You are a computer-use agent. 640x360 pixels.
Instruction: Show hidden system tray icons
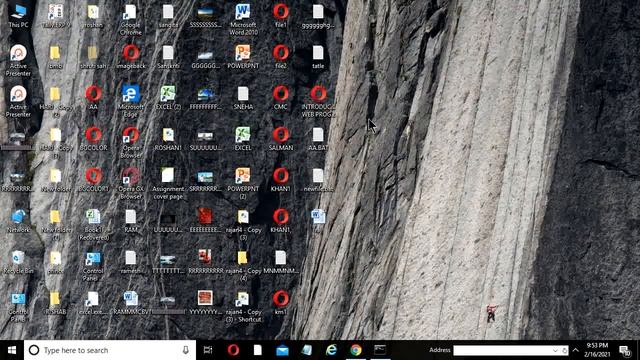[x=576, y=350]
